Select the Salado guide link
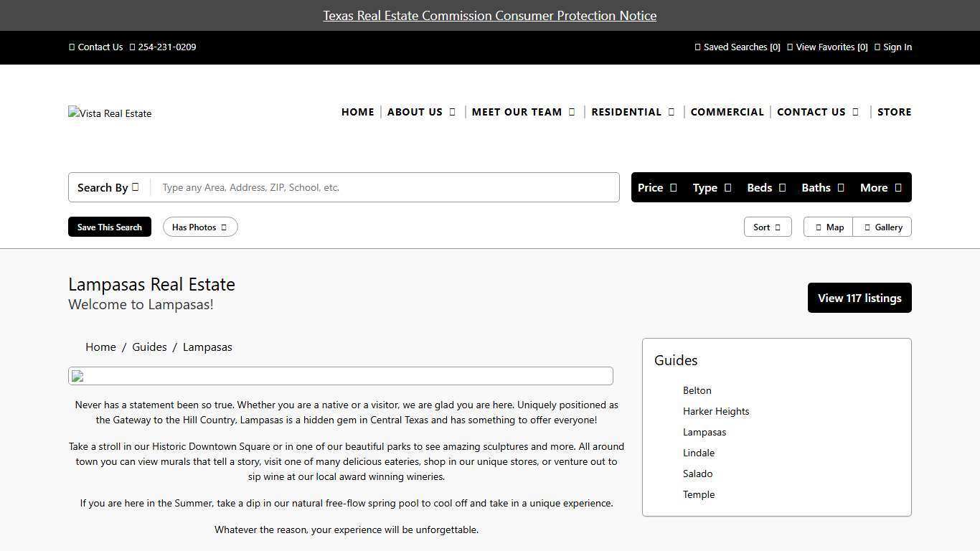The image size is (980, 551). click(x=697, y=474)
